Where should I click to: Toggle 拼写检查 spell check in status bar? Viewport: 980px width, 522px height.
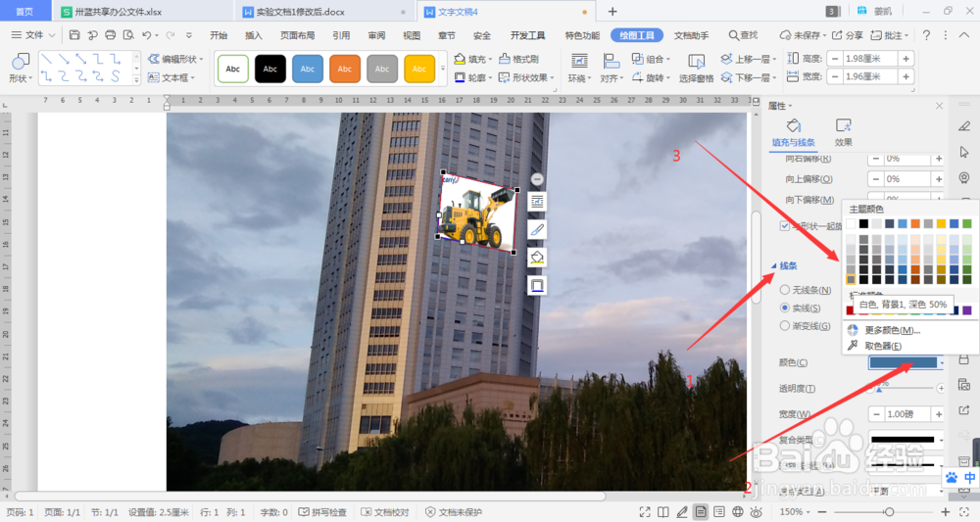coord(322,512)
